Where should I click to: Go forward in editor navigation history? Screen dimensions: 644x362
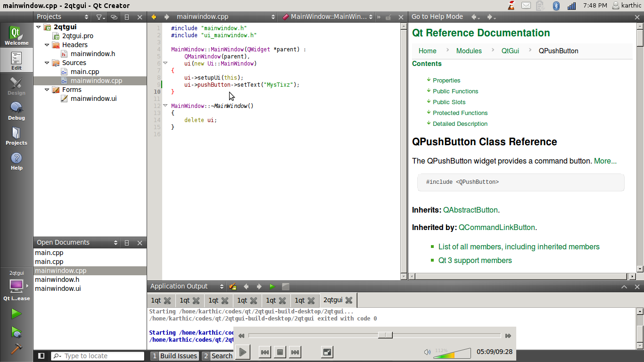tap(166, 17)
